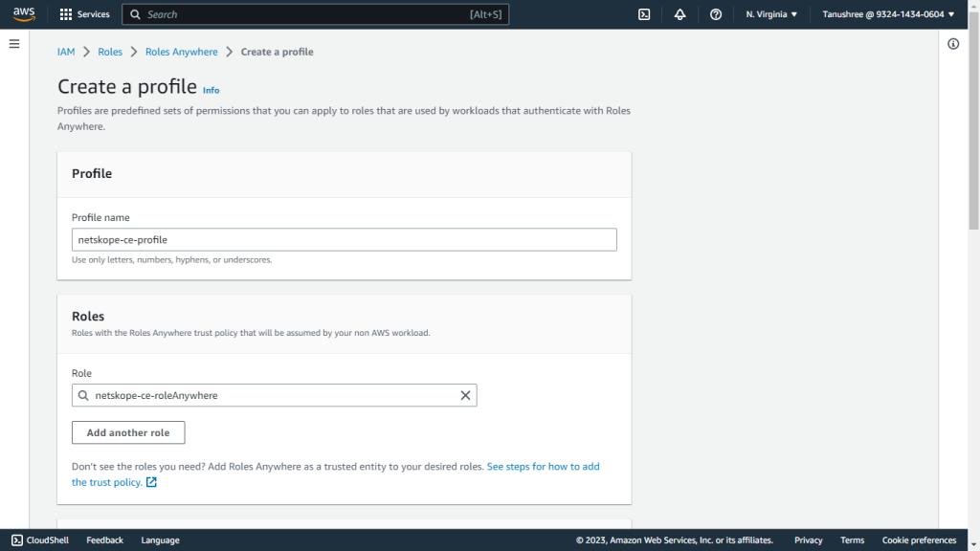Open Feedback in the footer

(x=104, y=540)
